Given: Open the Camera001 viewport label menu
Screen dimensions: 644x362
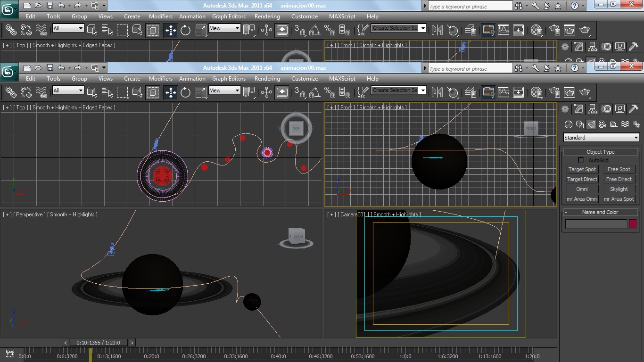Looking at the screenshot, I should point(353,214).
